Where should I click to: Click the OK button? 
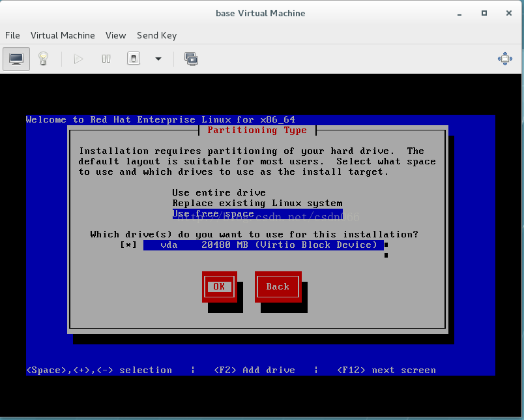[x=219, y=287]
